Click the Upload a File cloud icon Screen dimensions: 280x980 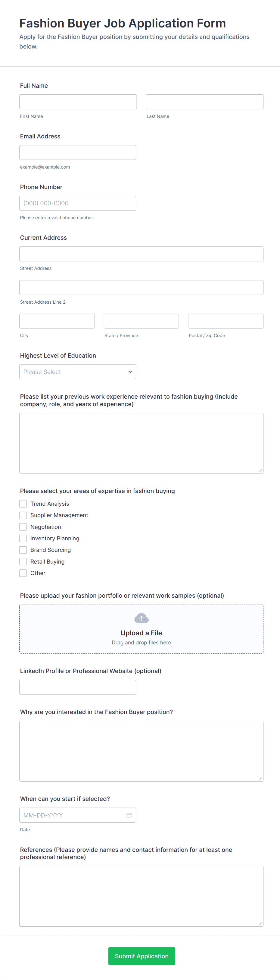[x=141, y=618]
